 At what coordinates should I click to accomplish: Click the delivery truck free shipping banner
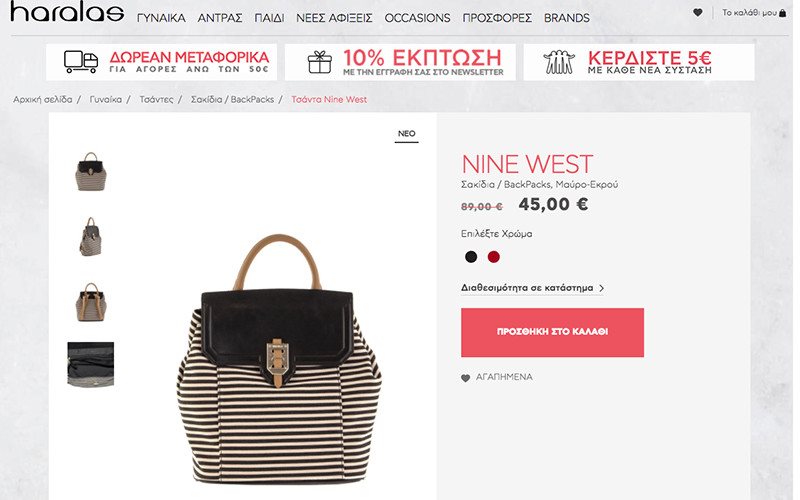tap(161, 62)
